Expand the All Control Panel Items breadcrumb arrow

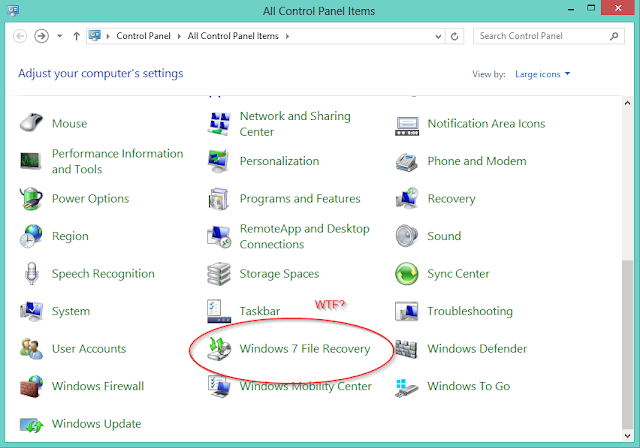point(287,36)
